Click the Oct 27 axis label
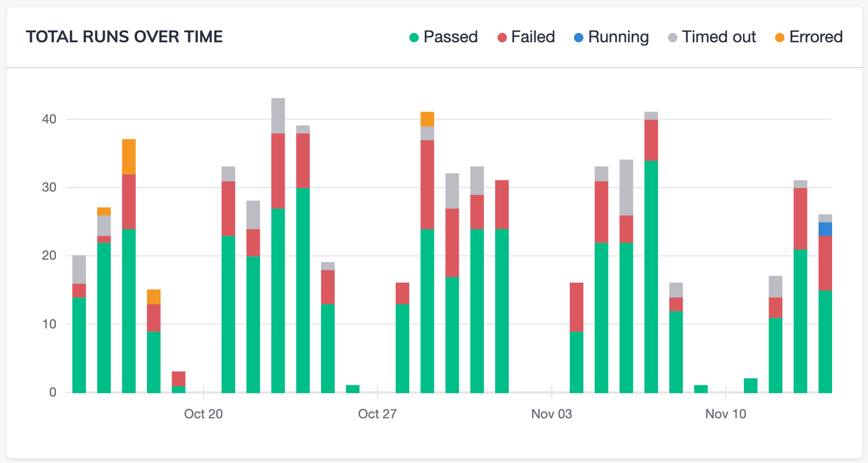 point(378,414)
